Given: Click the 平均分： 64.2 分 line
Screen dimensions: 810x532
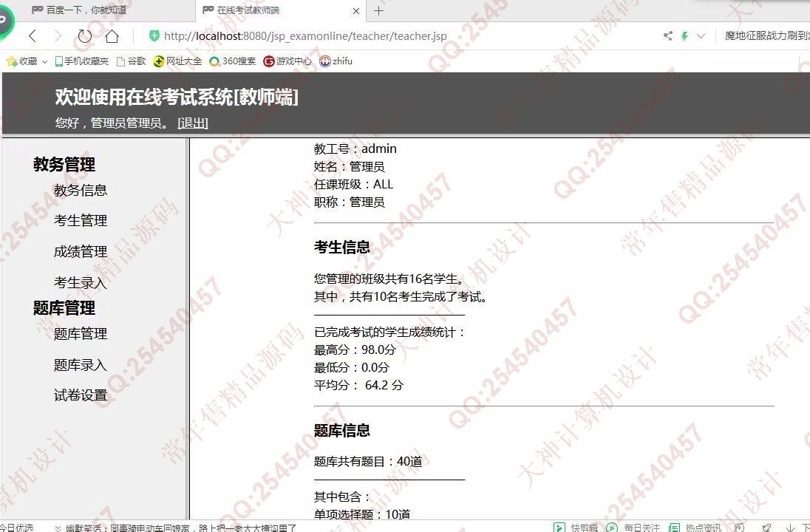Looking at the screenshot, I should 358,385.
